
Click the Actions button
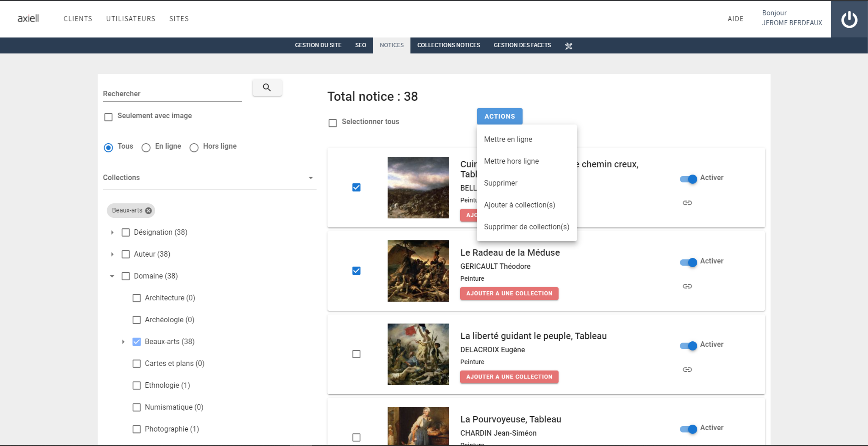click(x=499, y=116)
